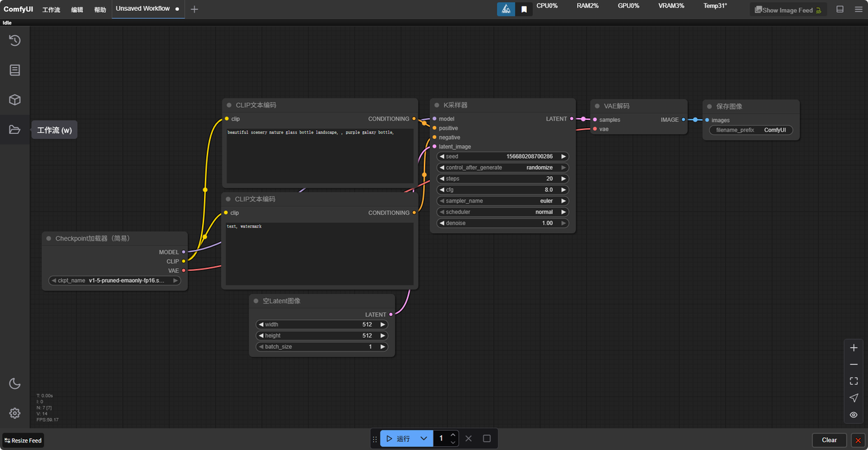
Task: Toggle link visibility eye icon
Action: 854,415
